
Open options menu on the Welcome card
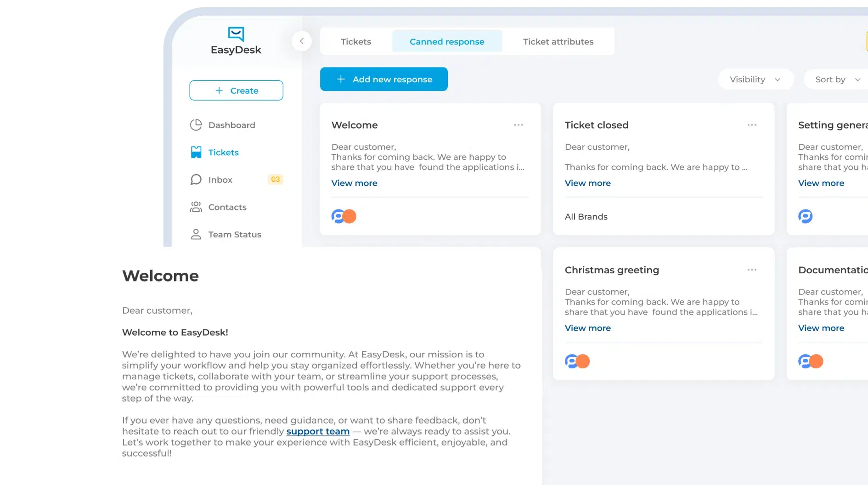(519, 124)
